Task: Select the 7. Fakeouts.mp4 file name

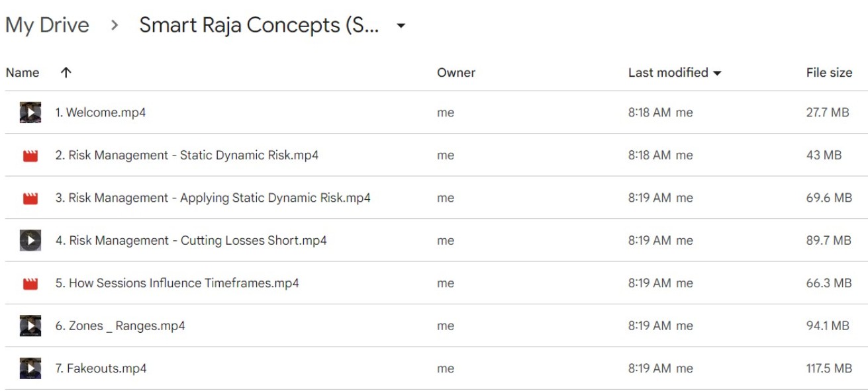Action: pos(101,369)
